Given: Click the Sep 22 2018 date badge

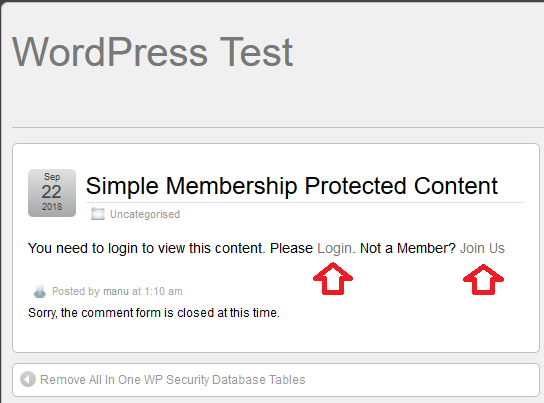Looking at the screenshot, I should click(52, 193).
